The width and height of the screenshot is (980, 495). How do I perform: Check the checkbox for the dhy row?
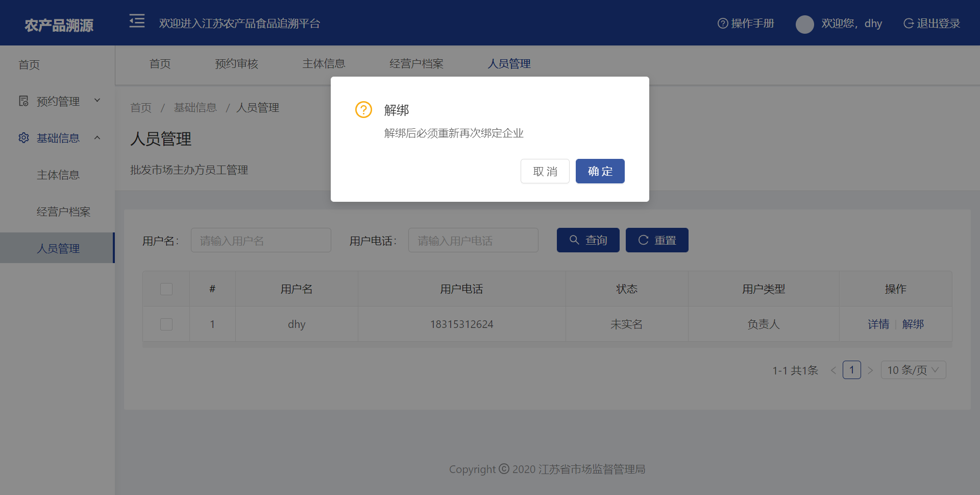click(166, 324)
